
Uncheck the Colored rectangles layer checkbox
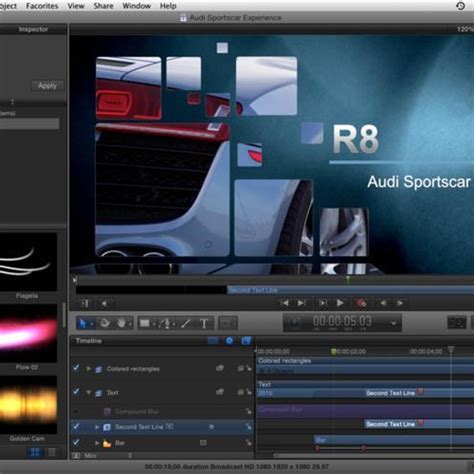(76, 368)
